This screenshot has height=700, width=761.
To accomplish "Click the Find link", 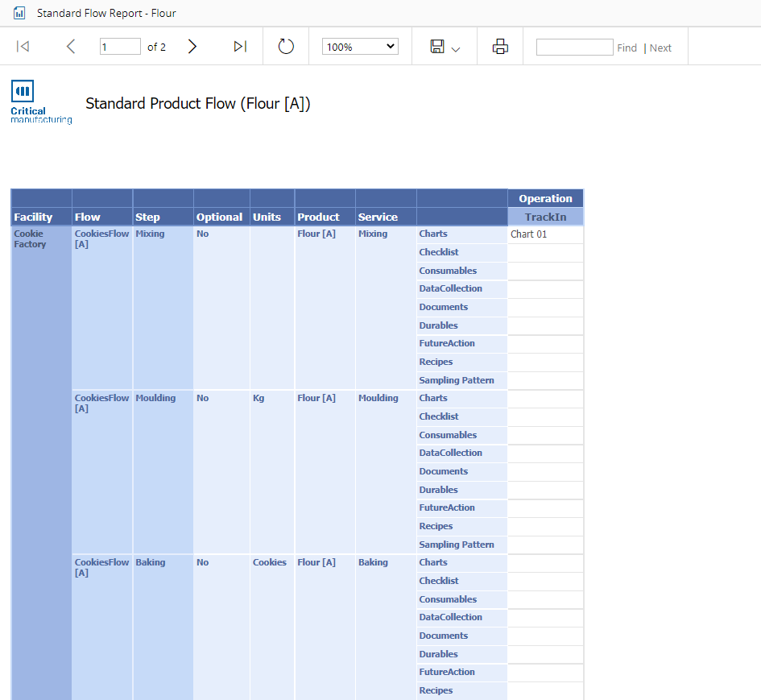I will tap(627, 48).
